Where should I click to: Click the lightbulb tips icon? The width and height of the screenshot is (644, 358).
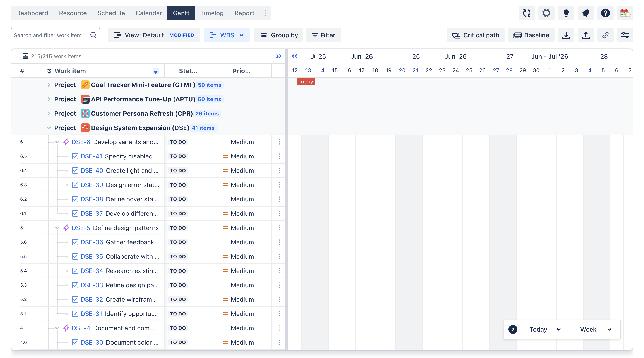(566, 13)
